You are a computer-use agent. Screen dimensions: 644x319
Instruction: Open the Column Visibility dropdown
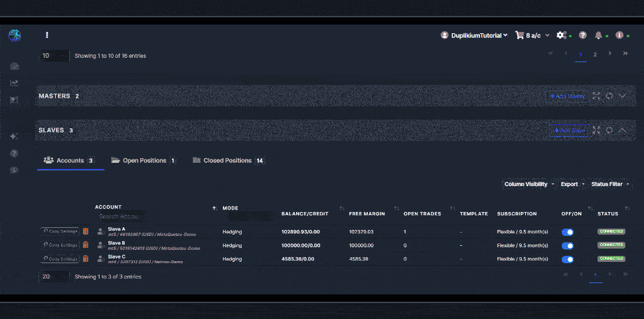point(528,184)
